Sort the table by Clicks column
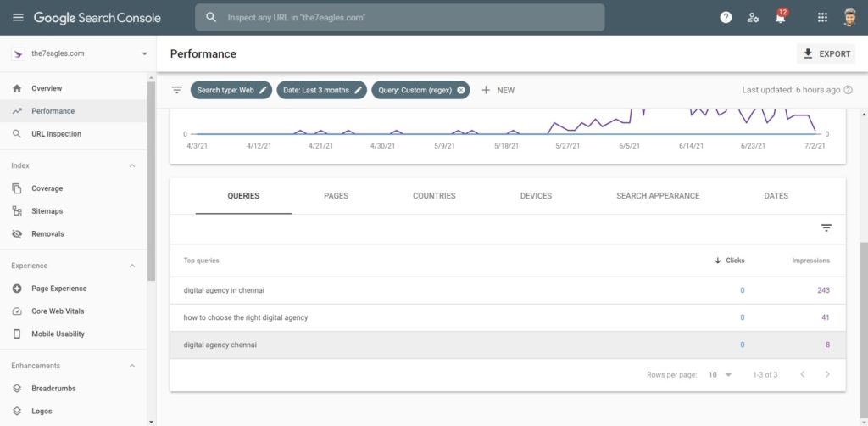The width and height of the screenshot is (868, 426). 730,261
